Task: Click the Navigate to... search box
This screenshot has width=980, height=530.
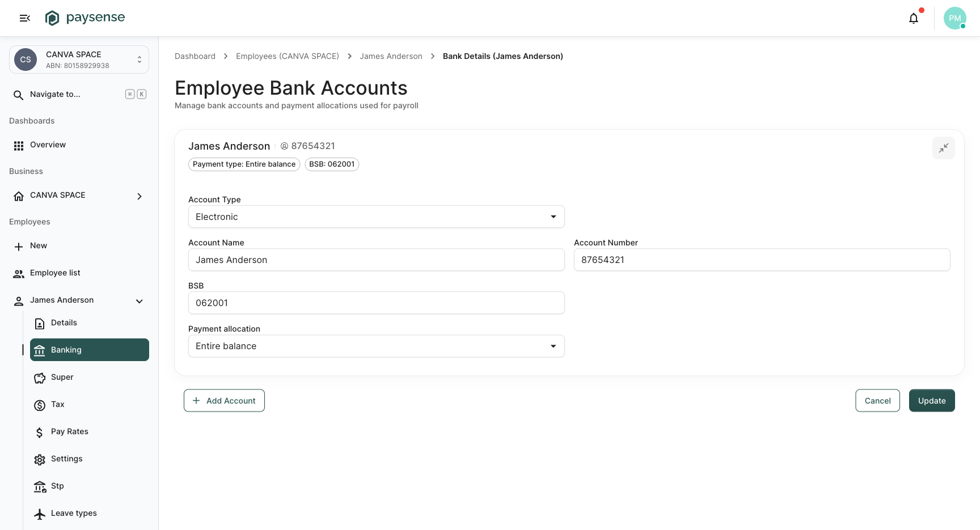Action: click(x=79, y=95)
